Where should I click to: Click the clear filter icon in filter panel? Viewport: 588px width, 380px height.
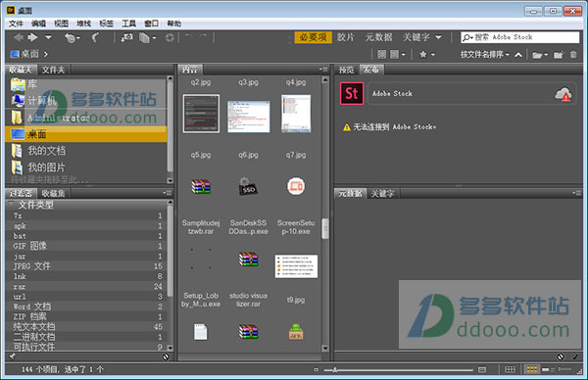click(166, 356)
